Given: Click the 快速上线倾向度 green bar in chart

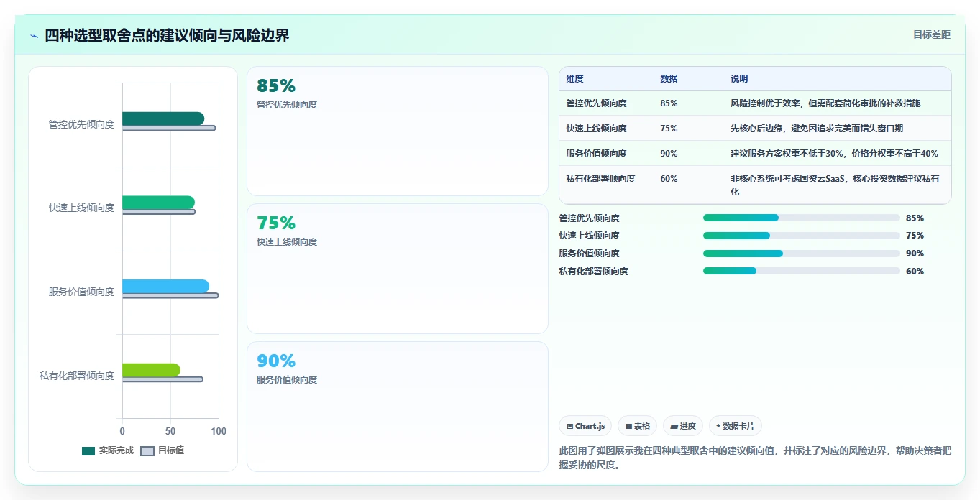Looking at the screenshot, I should pos(158,203).
